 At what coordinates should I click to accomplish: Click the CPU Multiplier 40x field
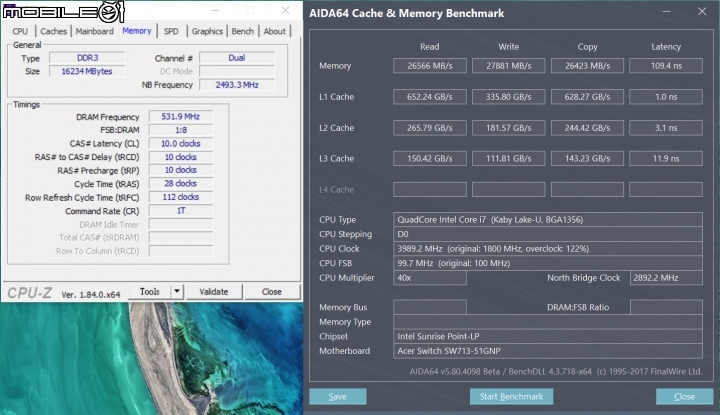[x=430, y=278]
